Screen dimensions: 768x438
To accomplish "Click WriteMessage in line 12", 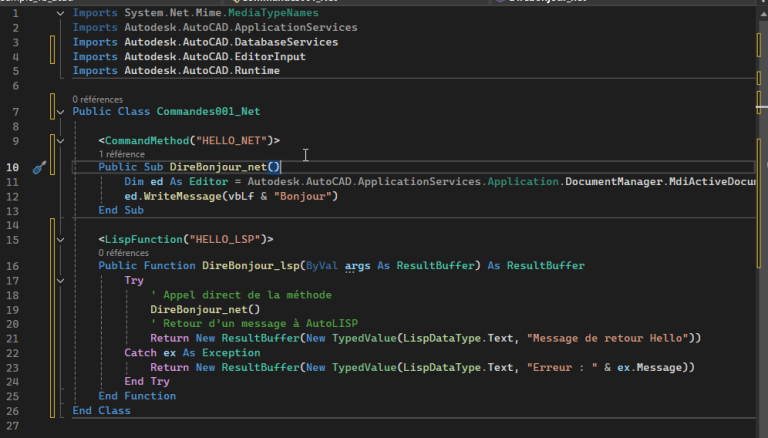I will point(183,196).
